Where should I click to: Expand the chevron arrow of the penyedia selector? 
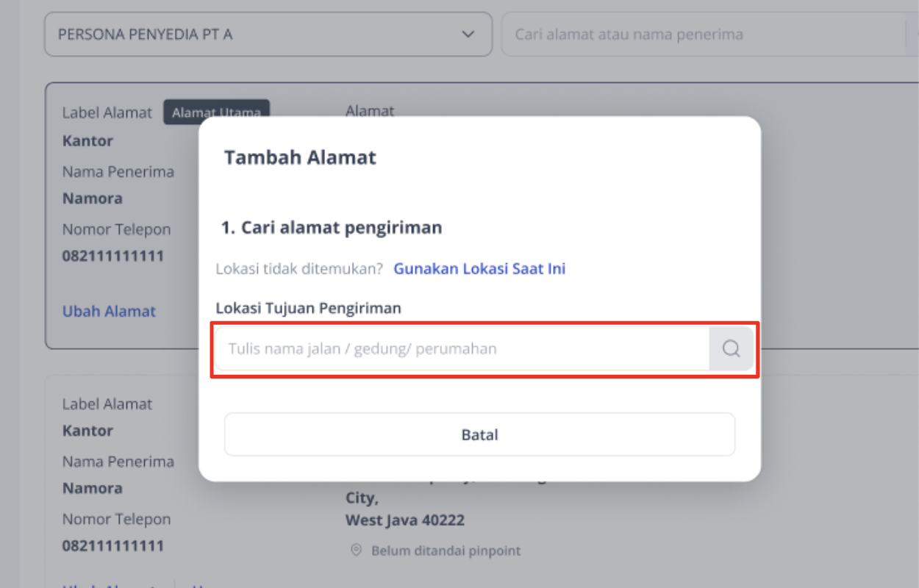(468, 35)
